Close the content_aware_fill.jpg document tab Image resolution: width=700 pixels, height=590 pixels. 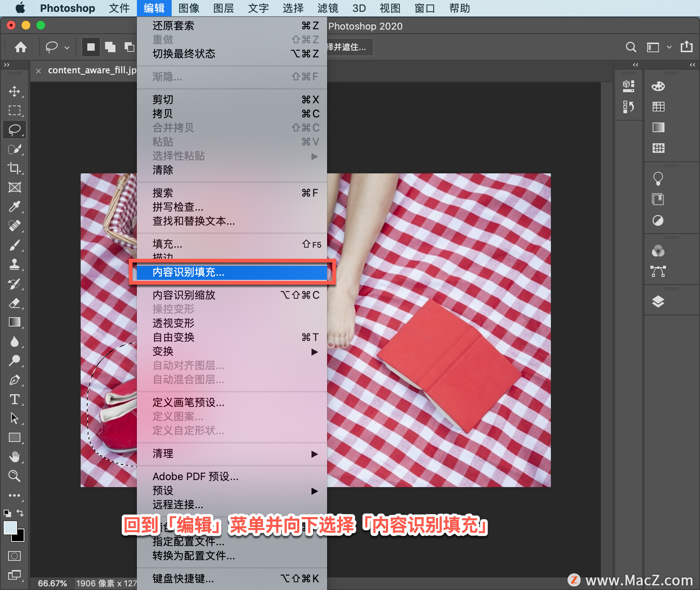point(38,71)
